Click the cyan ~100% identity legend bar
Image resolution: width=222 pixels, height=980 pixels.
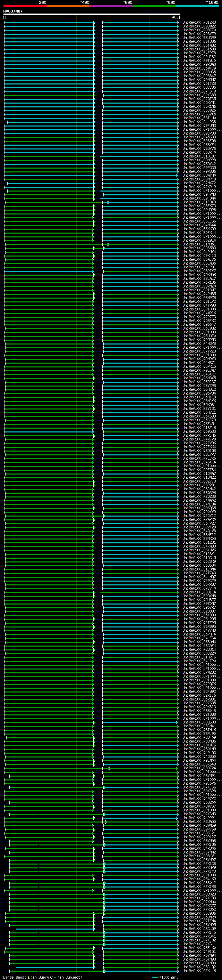[197, 6]
